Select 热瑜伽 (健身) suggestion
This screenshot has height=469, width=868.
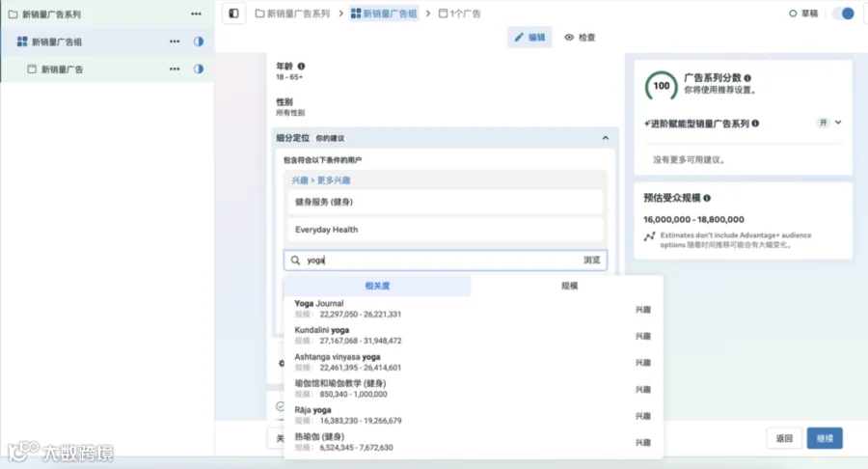[474, 442]
